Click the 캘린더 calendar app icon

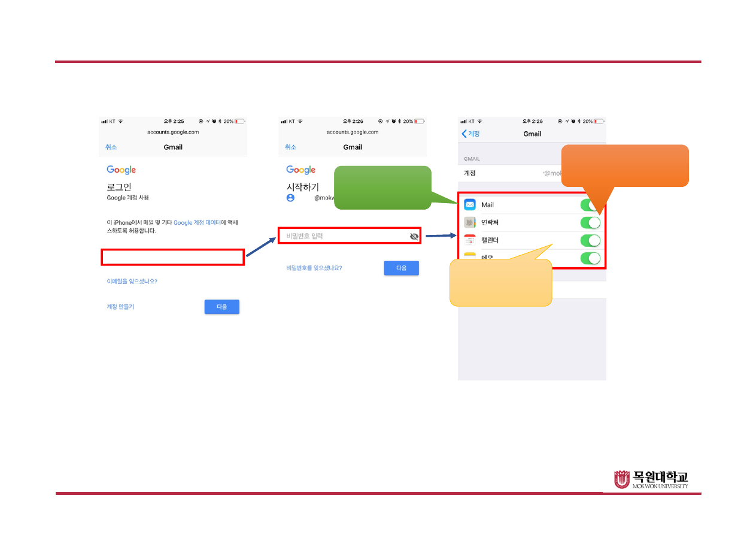click(x=470, y=240)
